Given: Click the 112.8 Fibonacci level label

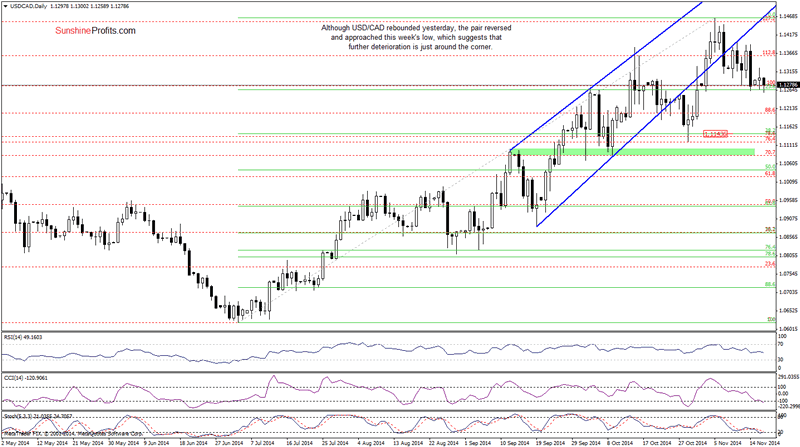Looking at the screenshot, I should click(x=769, y=53).
